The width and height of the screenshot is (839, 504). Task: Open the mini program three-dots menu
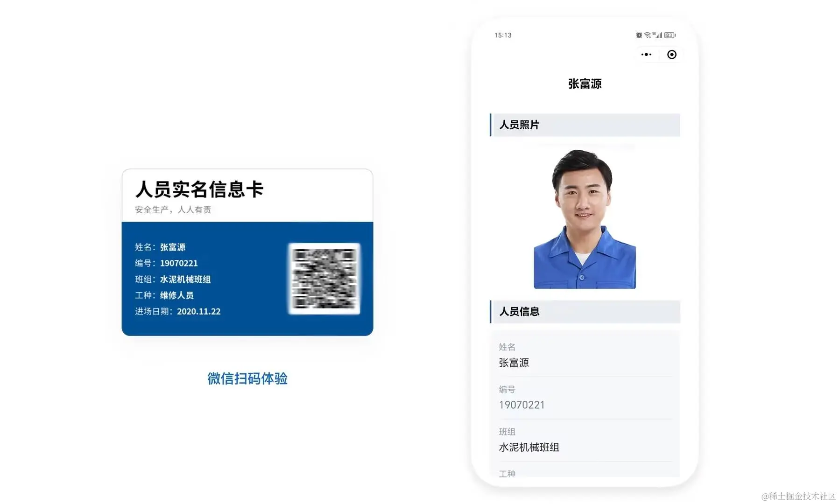(x=646, y=55)
